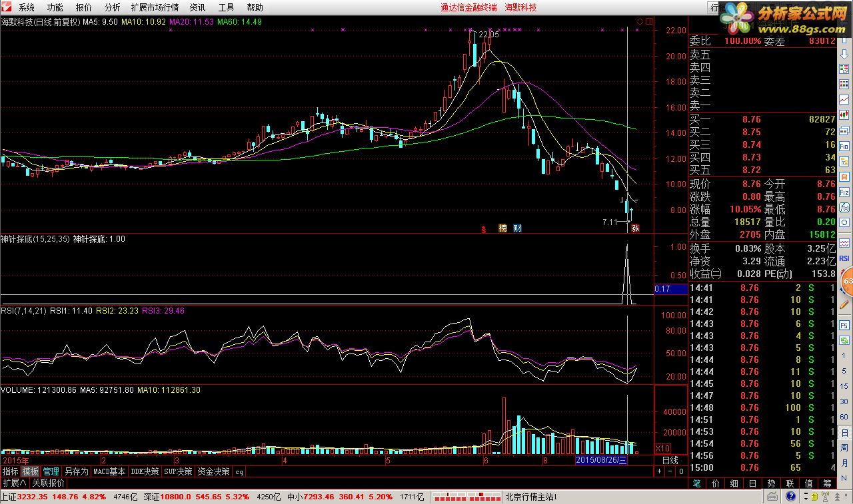Click the circle sidebar icon
853x504 pixels.
click(844, 222)
